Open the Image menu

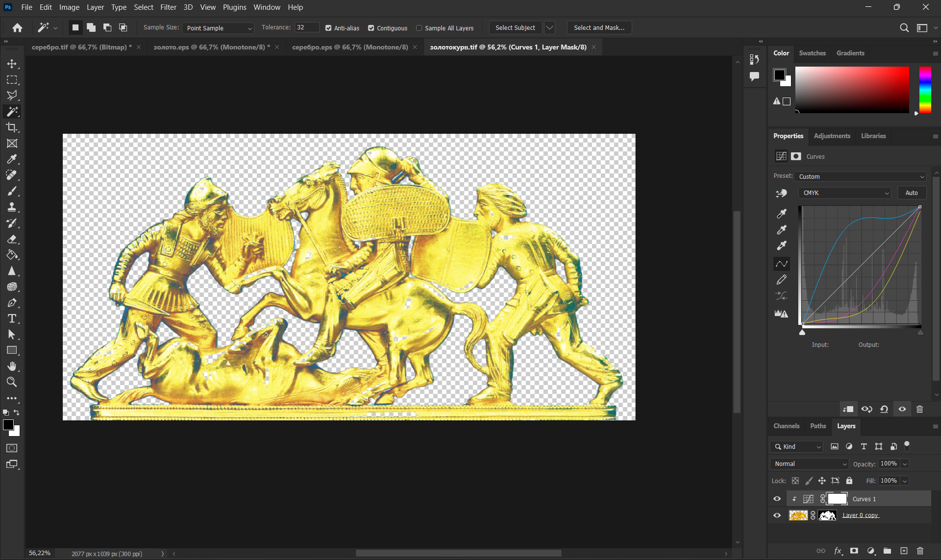69,7
